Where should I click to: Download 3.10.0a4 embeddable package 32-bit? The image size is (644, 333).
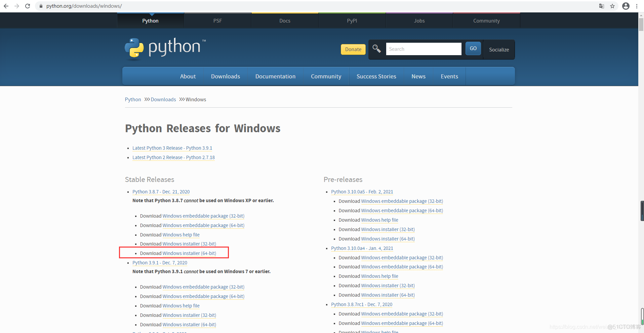tap(402, 258)
